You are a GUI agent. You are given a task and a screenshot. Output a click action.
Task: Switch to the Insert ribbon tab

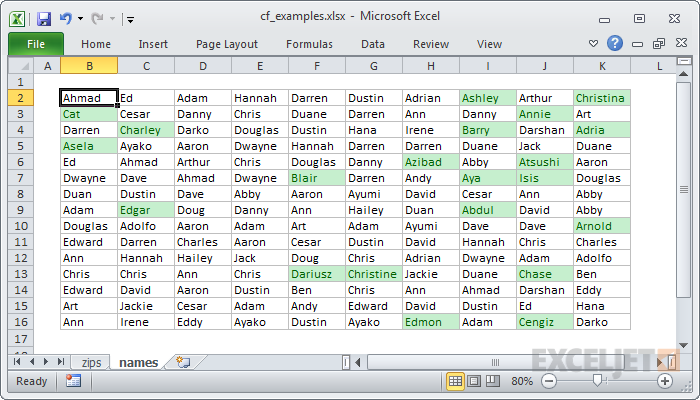[x=153, y=44]
